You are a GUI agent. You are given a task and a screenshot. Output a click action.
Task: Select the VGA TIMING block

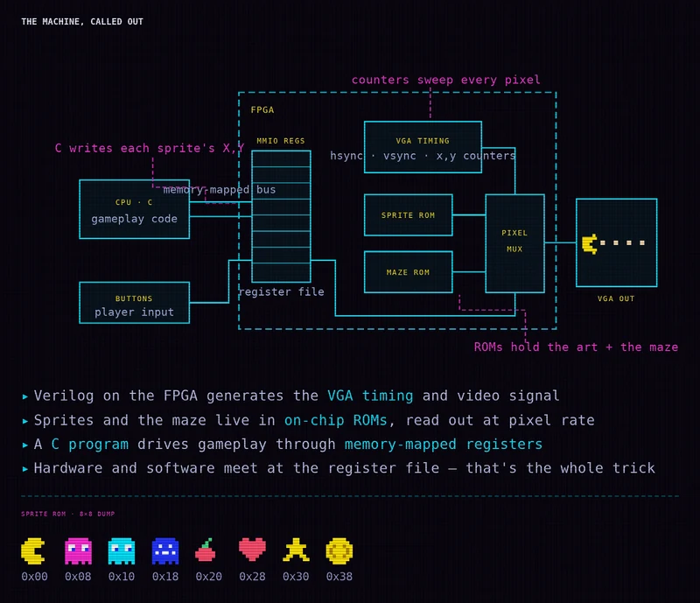tap(423, 147)
